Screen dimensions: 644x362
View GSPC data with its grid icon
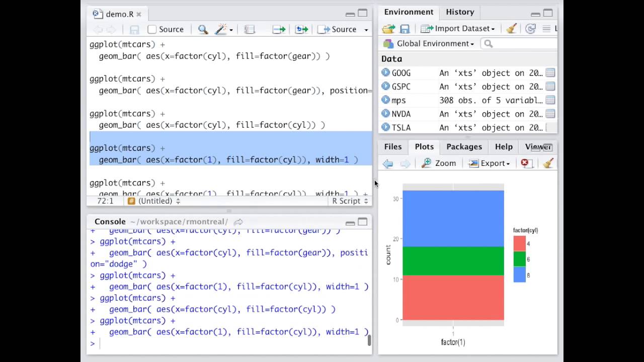click(x=550, y=86)
